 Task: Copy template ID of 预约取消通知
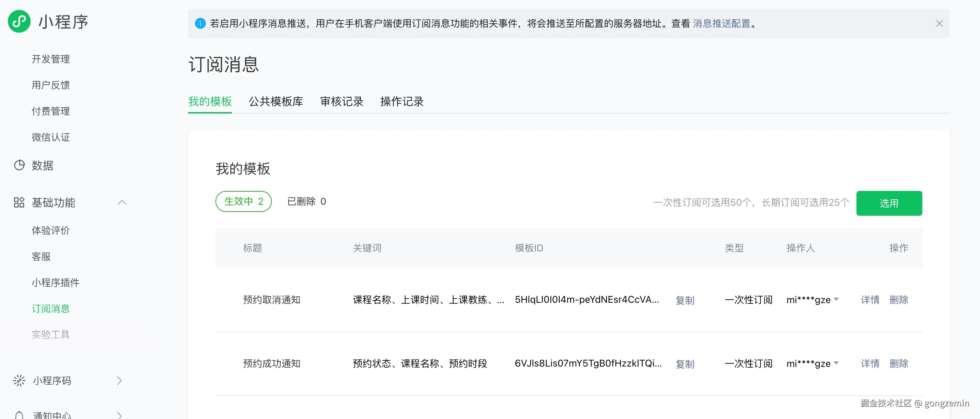pyautogui.click(x=685, y=300)
